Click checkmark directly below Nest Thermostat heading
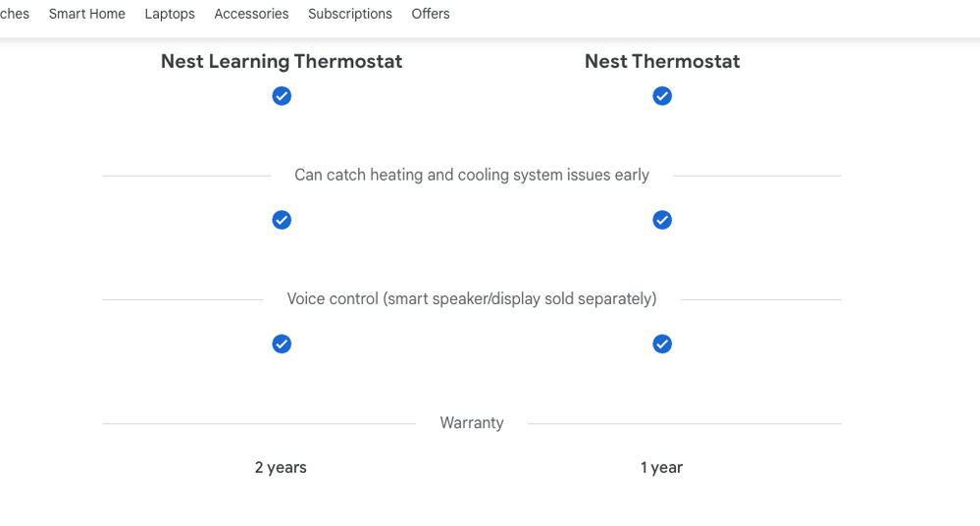This screenshot has height=526, width=980. click(662, 96)
